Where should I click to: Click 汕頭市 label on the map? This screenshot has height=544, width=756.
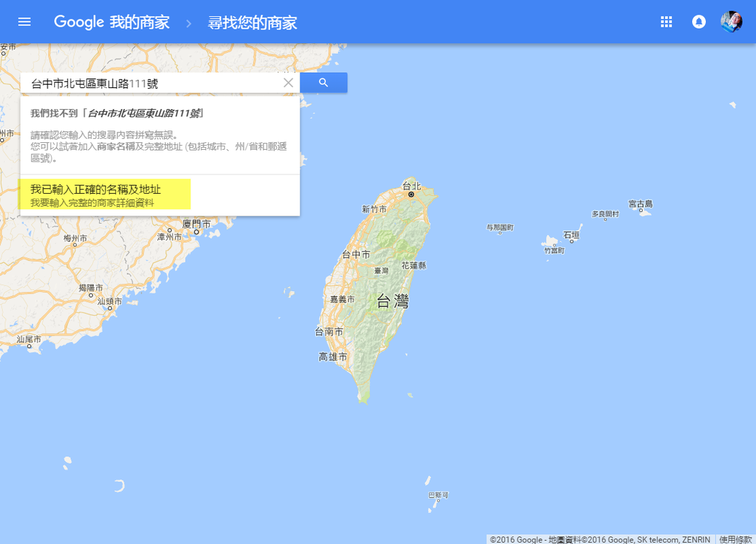tap(109, 301)
